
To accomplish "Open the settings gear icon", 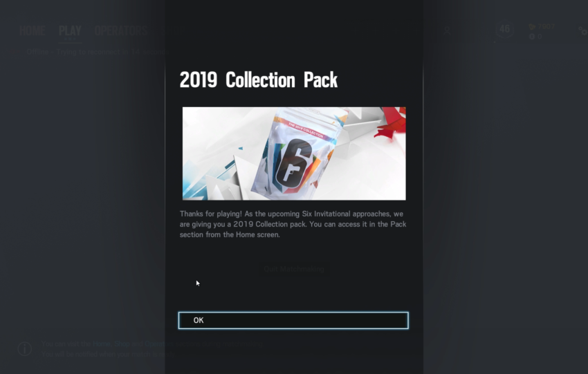I will [x=583, y=30].
